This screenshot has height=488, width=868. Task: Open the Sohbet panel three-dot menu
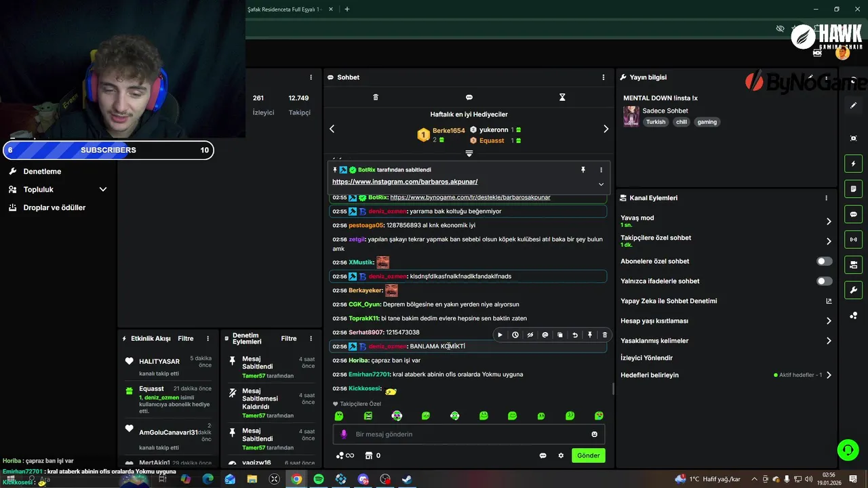pyautogui.click(x=604, y=77)
